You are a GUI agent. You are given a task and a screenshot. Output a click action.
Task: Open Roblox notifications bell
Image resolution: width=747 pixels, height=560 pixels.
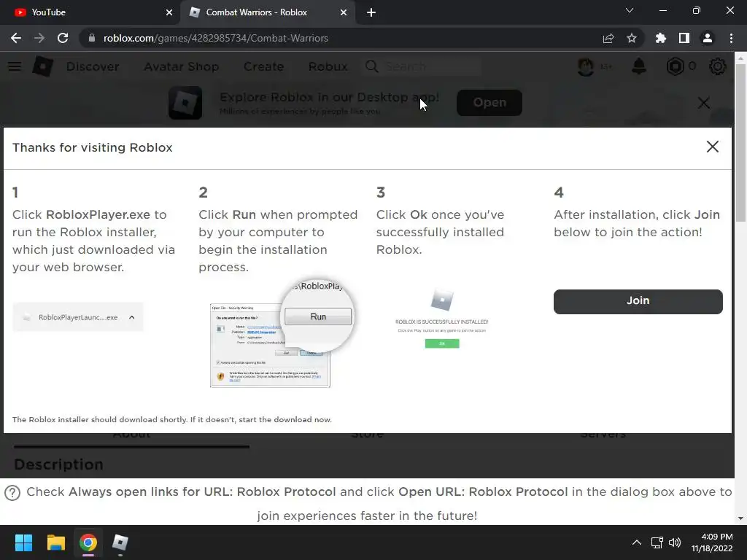click(x=639, y=66)
